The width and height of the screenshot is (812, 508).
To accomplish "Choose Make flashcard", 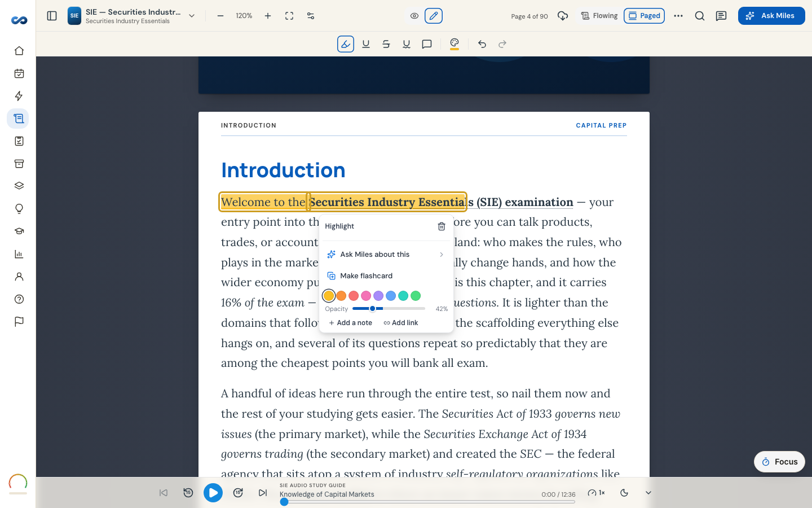I will pyautogui.click(x=386, y=276).
